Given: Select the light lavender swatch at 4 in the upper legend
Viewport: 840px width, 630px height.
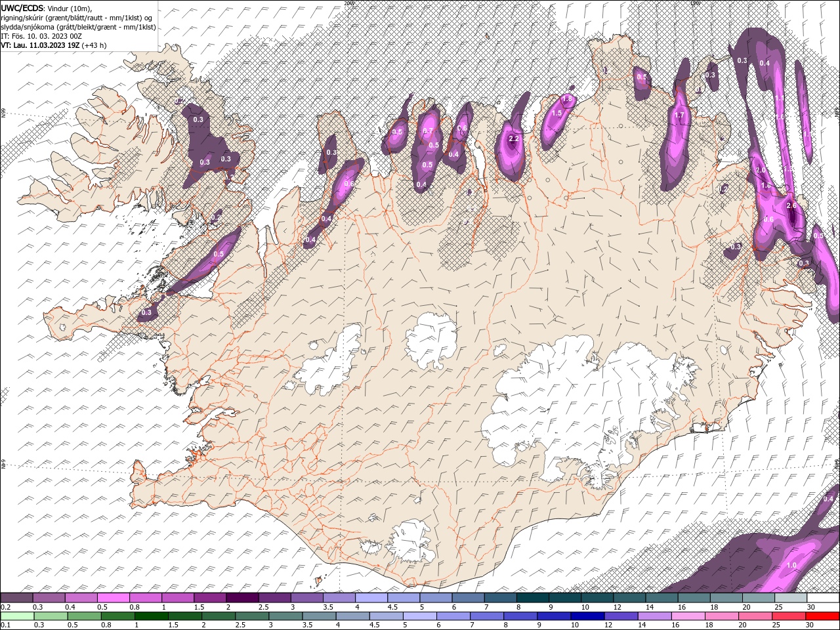Looking at the screenshot, I should (371, 597).
